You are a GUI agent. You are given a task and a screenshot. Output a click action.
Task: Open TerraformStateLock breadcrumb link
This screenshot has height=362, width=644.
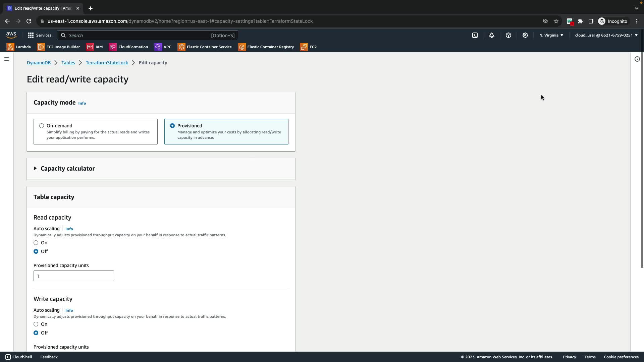tap(107, 63)
